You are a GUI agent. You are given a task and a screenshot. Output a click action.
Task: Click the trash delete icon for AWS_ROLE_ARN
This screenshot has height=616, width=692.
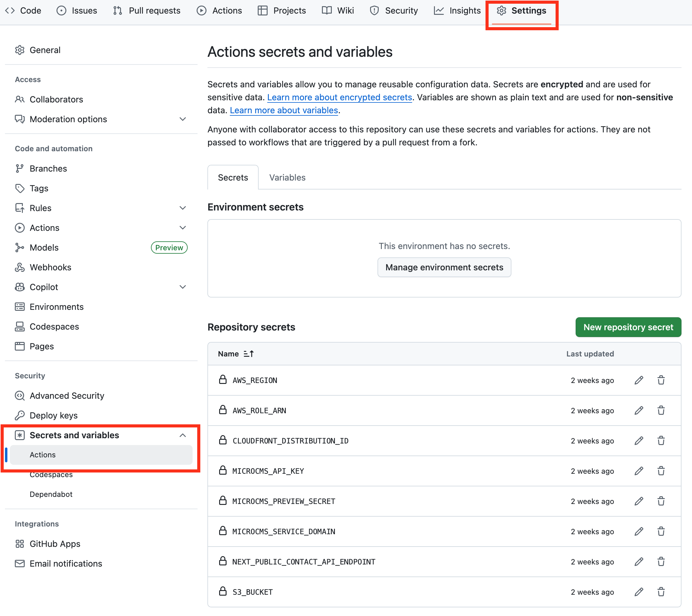661,410
